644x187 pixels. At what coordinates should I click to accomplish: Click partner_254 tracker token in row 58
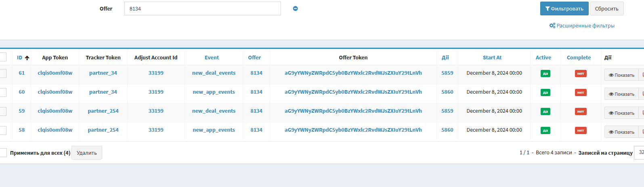coord(103,130)
